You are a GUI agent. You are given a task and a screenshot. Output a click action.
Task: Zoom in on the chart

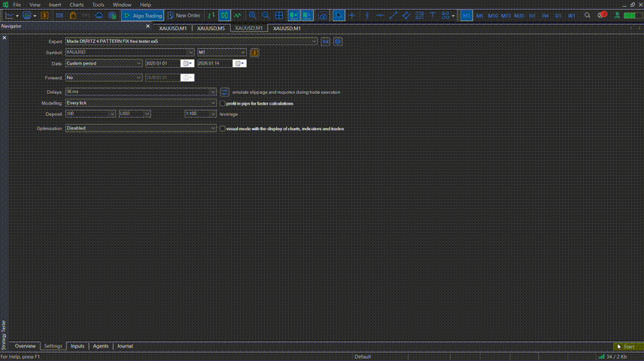pos(252,15)
